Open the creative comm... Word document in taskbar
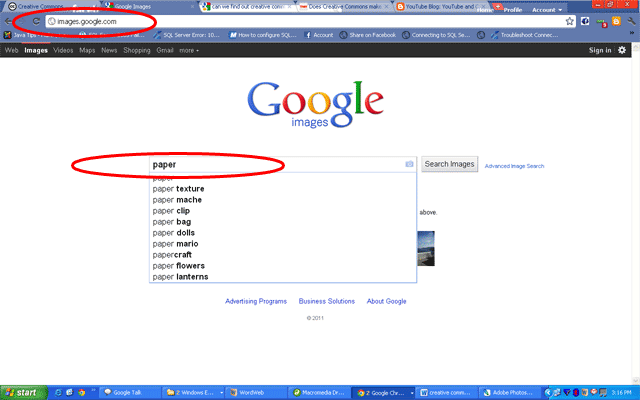This screenshot has width=640, height=400. click(447, 393)
